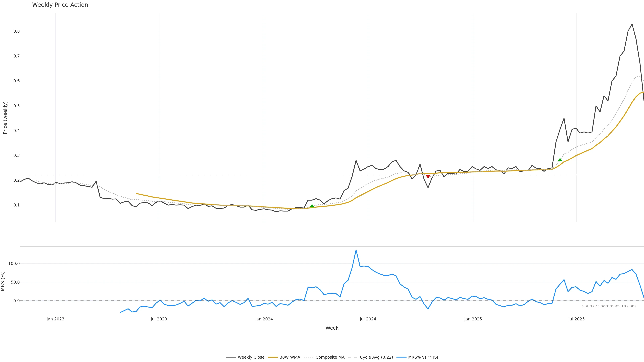This screenshot has width=644, height=362.
Task: Click the dark Weekly Close legend line swatch
Action: click(231, 357)
